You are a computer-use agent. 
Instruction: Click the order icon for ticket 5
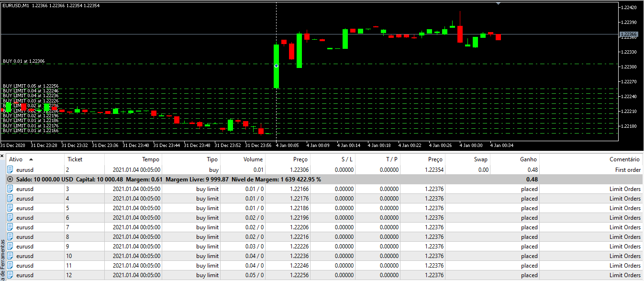pos(10,208)
